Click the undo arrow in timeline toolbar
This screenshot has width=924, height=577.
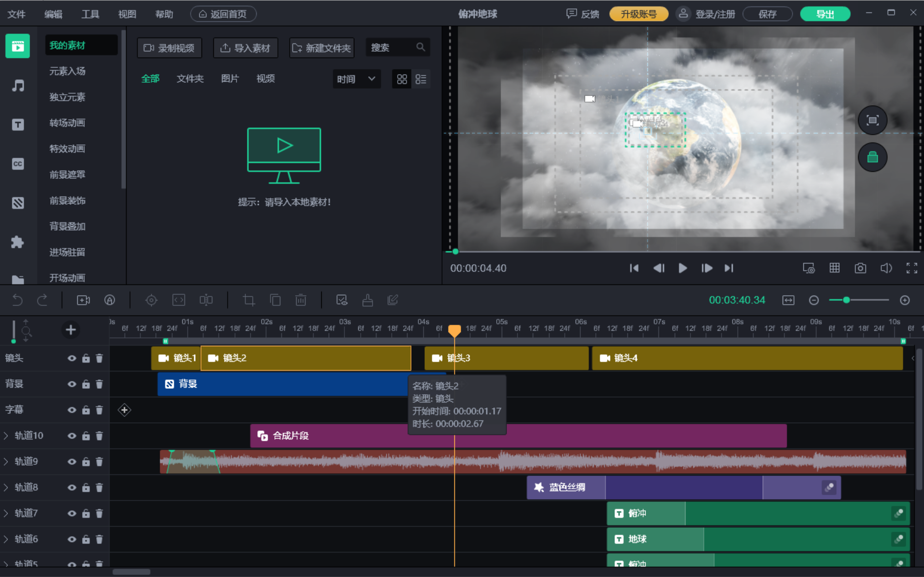(17, 300)
